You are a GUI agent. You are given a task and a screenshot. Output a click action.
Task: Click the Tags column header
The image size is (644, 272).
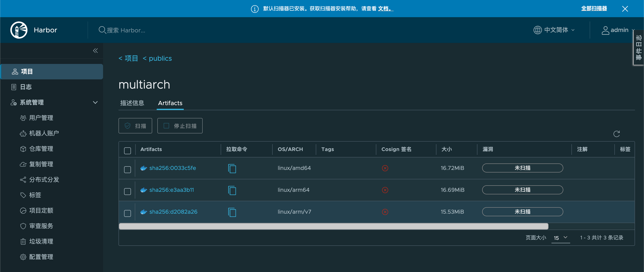(x=328, y=149)
